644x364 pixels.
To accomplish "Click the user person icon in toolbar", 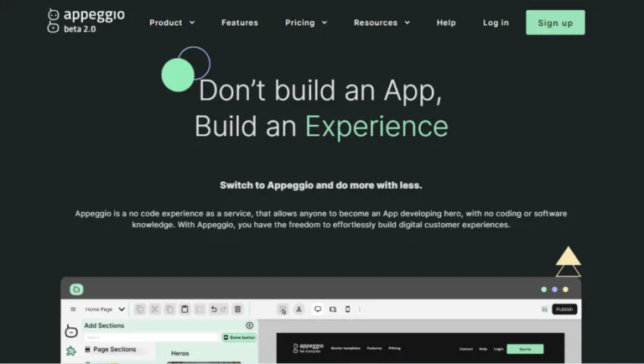I will tap(299, 309).
